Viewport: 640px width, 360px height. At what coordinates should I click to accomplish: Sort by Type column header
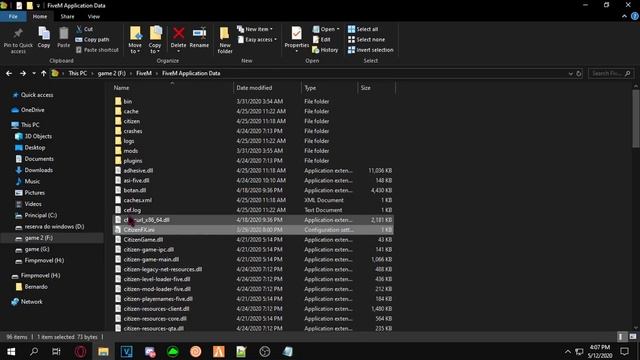click(x=329, y=88)
